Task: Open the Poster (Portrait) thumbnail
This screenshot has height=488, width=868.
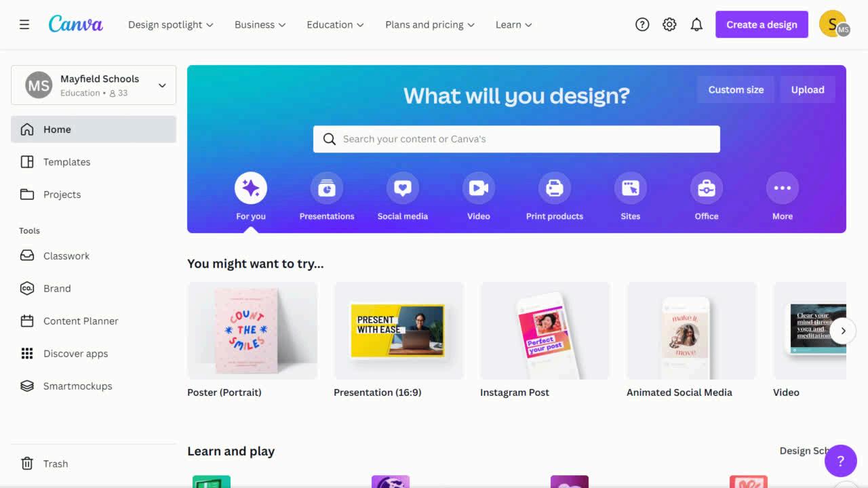Action: (252, 331)
